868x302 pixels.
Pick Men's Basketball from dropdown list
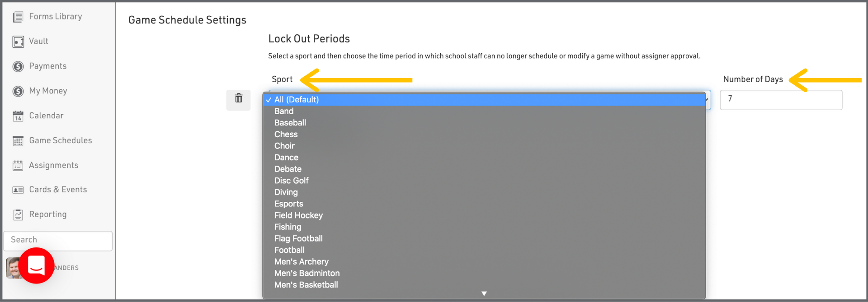[x=306, y=285]
